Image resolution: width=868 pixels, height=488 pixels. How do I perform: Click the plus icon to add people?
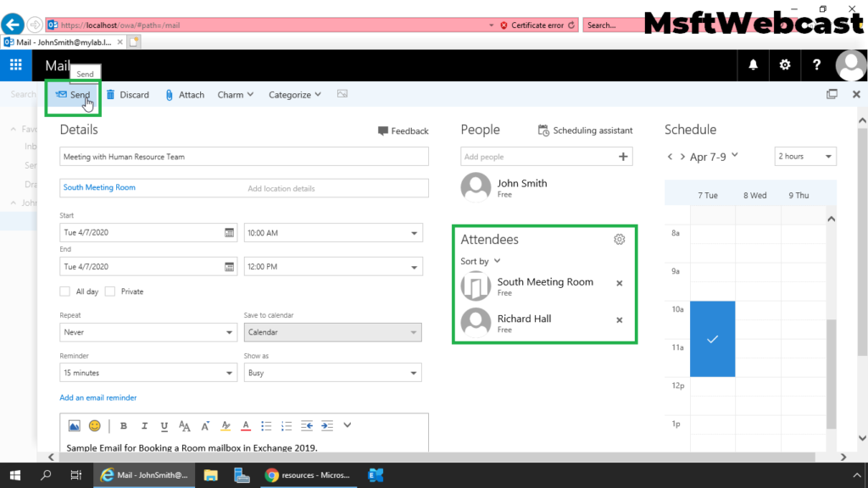tap(623, 157)
